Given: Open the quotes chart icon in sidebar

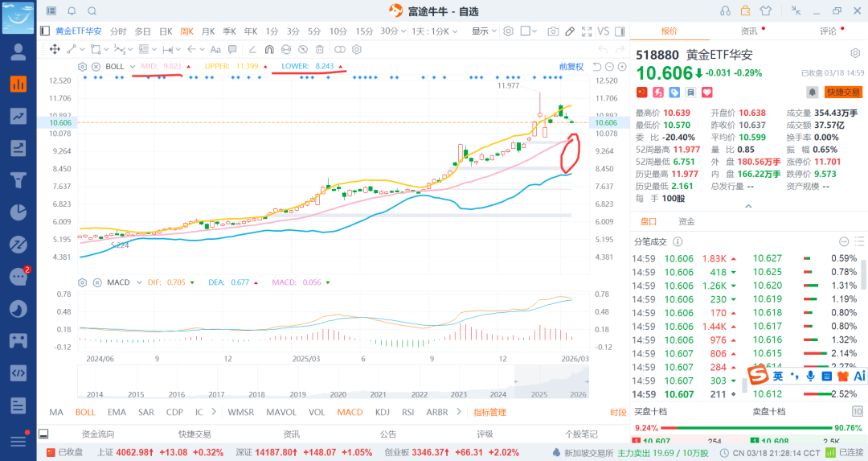Looking at the screenshot, I should (18, 84).
